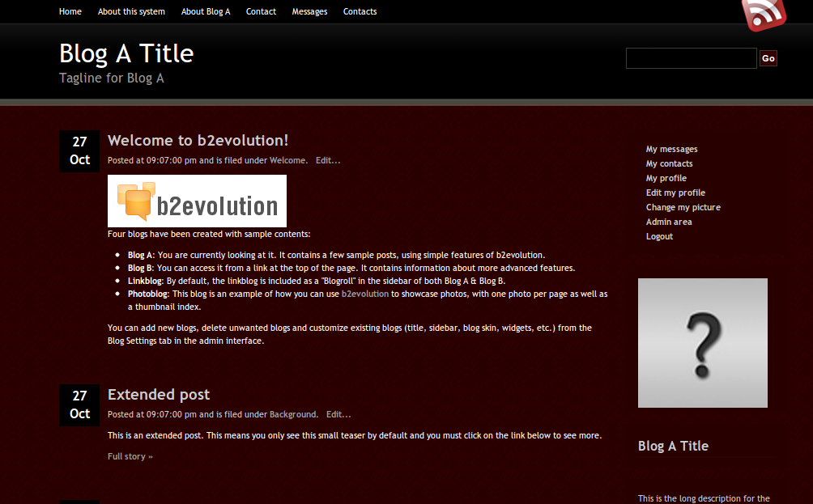813x504 pixels.
Task: Edit the Extended post
Action: click(x=338, y=414)
